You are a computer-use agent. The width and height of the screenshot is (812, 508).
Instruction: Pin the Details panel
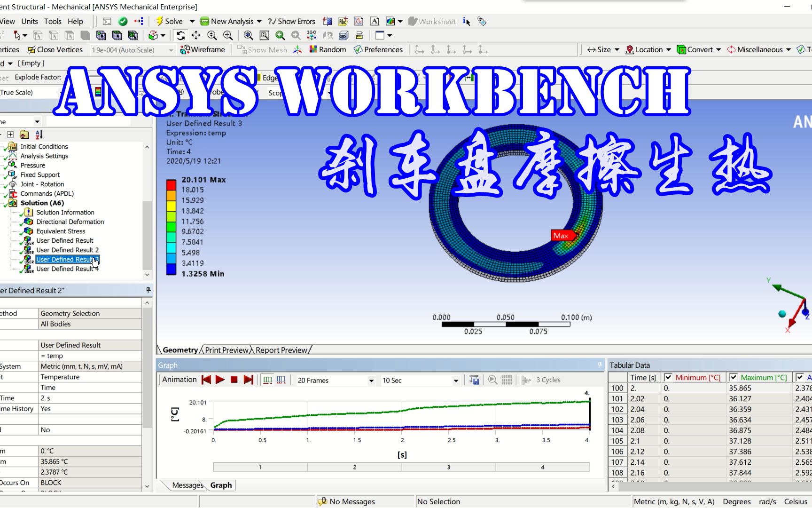click(x=148, y=290)
